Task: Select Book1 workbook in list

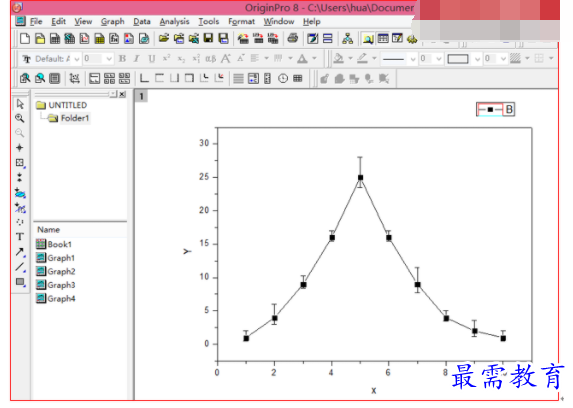Action: (54, 244)
